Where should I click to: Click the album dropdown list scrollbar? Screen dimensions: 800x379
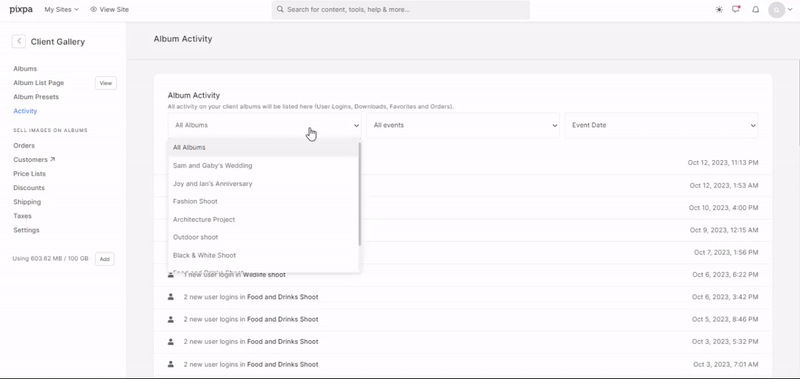(360, 194)
